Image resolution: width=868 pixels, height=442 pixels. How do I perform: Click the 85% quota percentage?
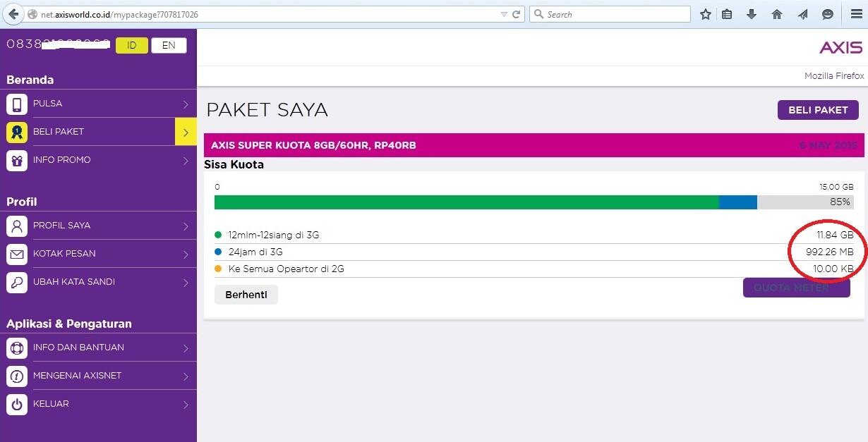(x=840, y=202)
